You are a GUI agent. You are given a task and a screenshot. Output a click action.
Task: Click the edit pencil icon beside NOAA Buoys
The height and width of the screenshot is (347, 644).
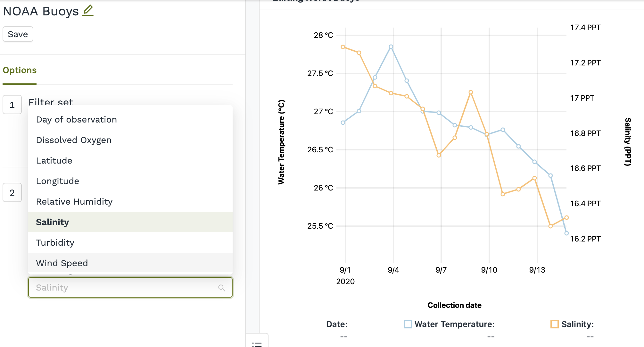pos(88,11)
